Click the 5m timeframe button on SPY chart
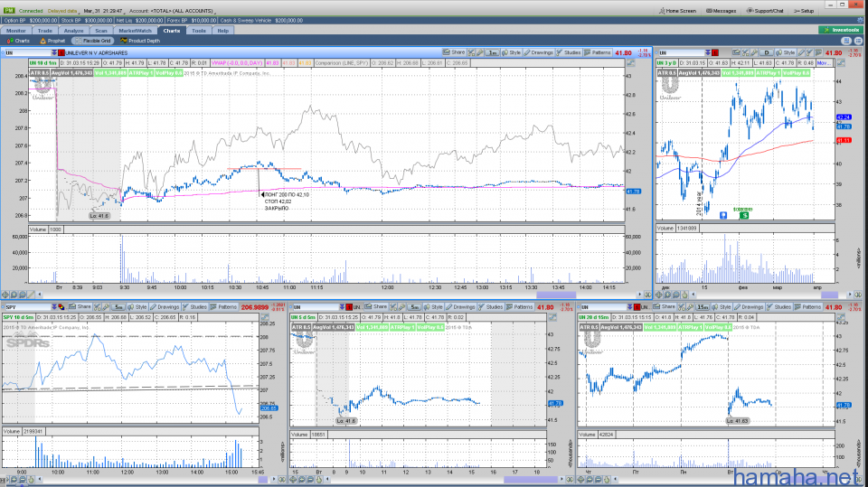 (x=118, y=306)
